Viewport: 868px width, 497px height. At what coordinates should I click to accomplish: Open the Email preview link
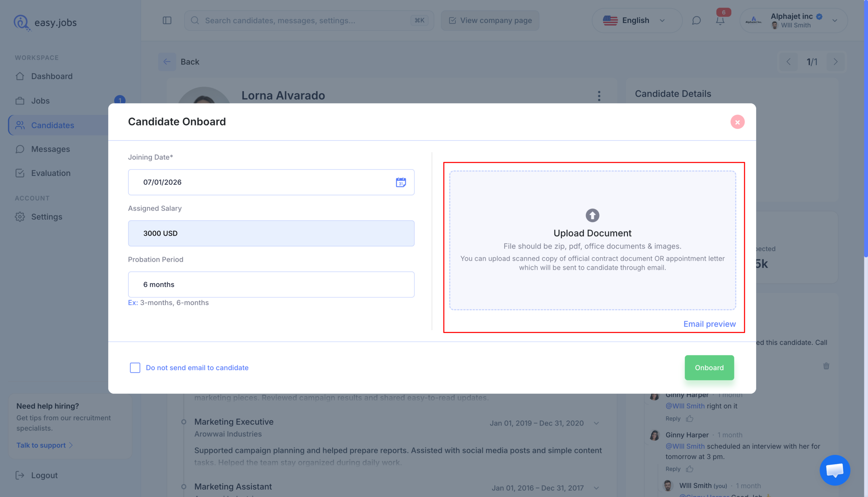[x=709, y=324]
